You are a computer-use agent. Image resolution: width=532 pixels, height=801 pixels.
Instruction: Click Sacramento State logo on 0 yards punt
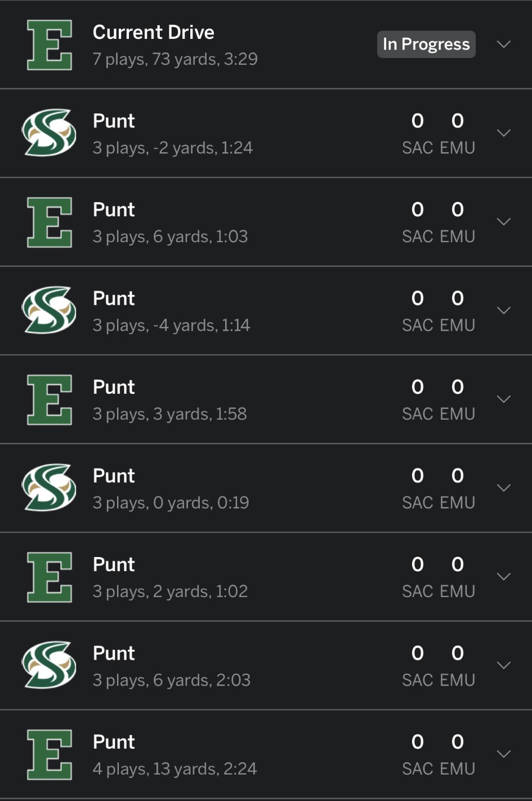click(x=49, y=488)
